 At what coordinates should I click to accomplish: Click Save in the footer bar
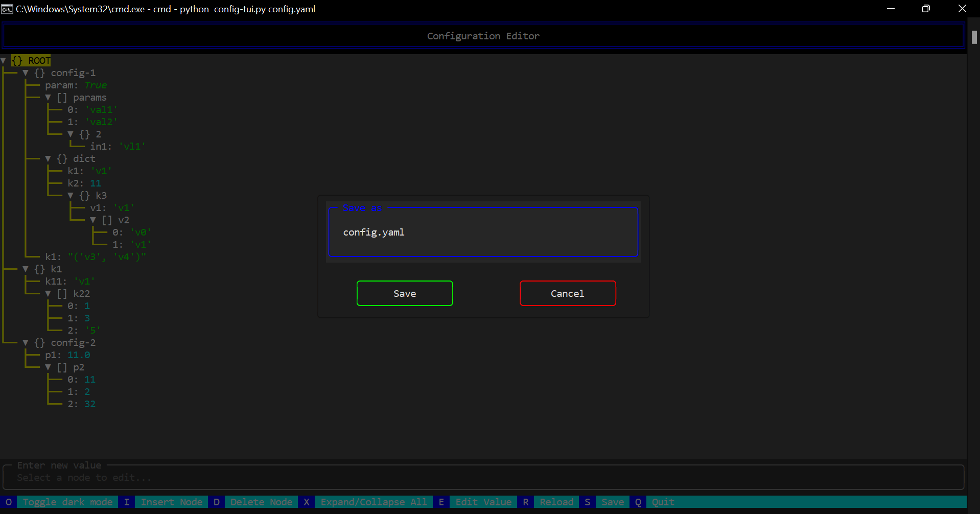[x=613, y=502]
